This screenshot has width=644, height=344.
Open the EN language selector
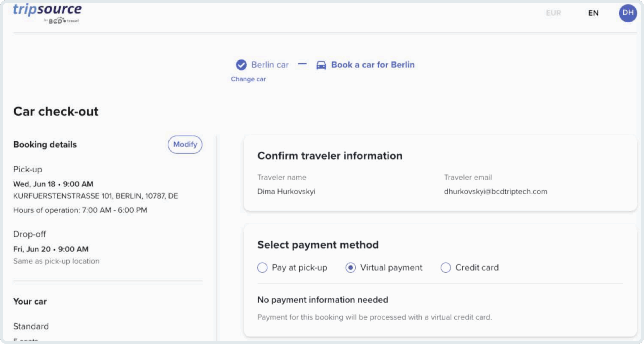point(593,13)
